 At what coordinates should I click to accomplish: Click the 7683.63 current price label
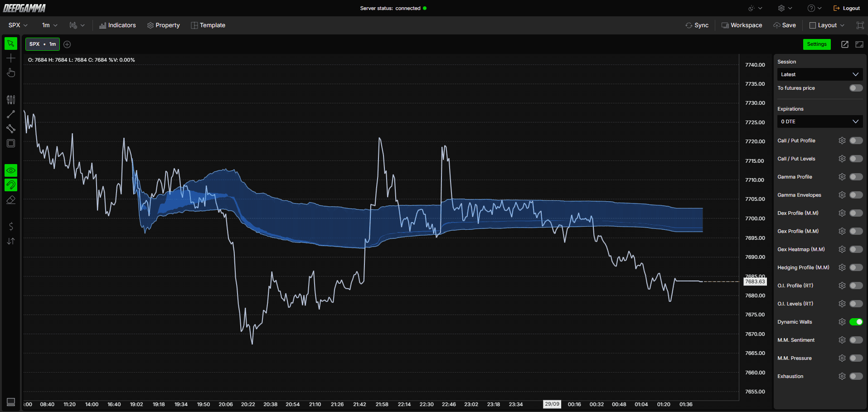pyautogui.click(x=755, y=281)
